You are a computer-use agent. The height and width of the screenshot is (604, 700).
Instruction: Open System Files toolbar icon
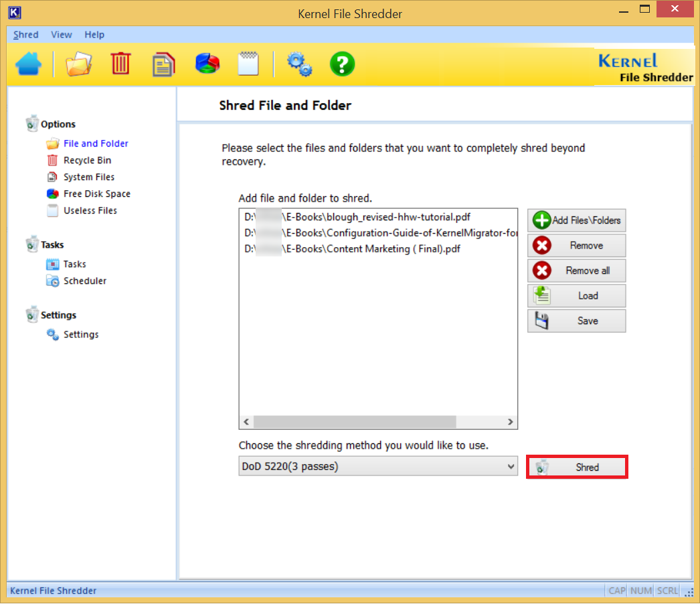click(x=163, y=64)
